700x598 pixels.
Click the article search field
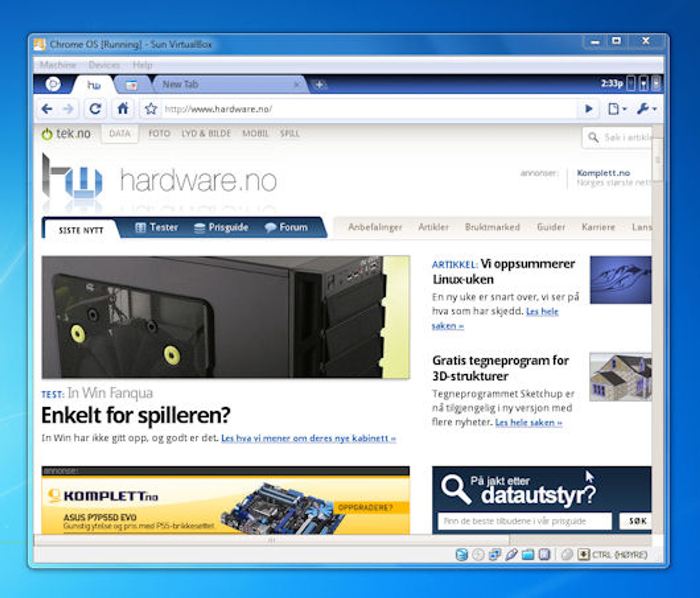[x=617, y=137]
